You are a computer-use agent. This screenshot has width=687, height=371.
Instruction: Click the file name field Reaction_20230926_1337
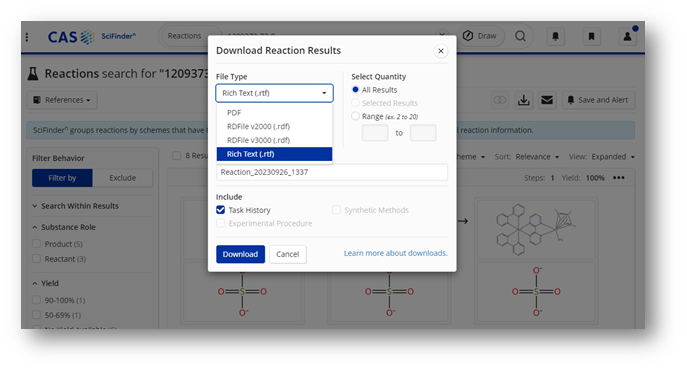tap(332, 172)
